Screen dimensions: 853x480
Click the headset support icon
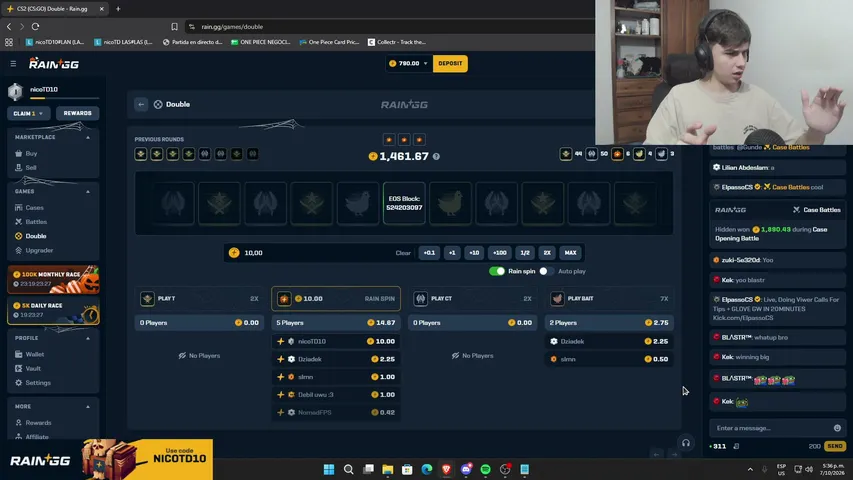[x=686, y=443]
